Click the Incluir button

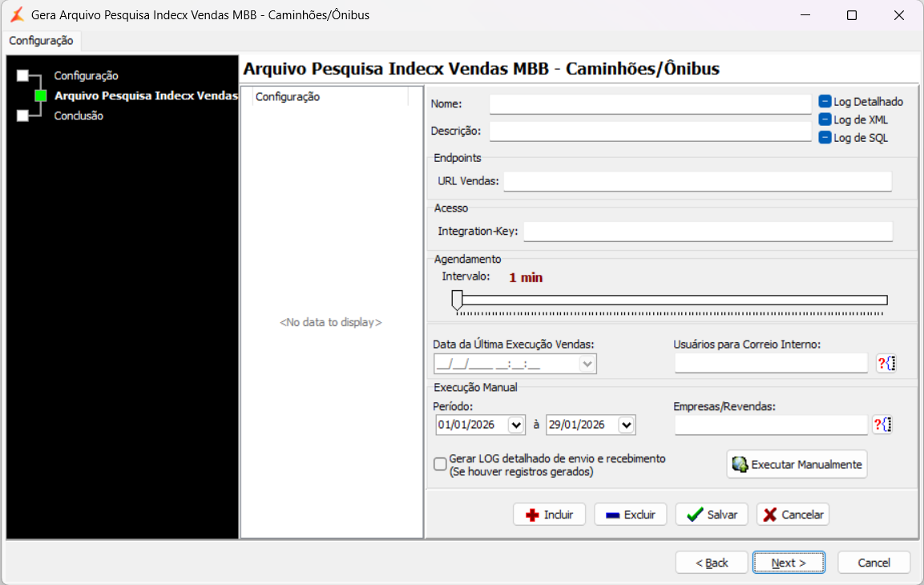pyautogui.click(x=549, y=514)
